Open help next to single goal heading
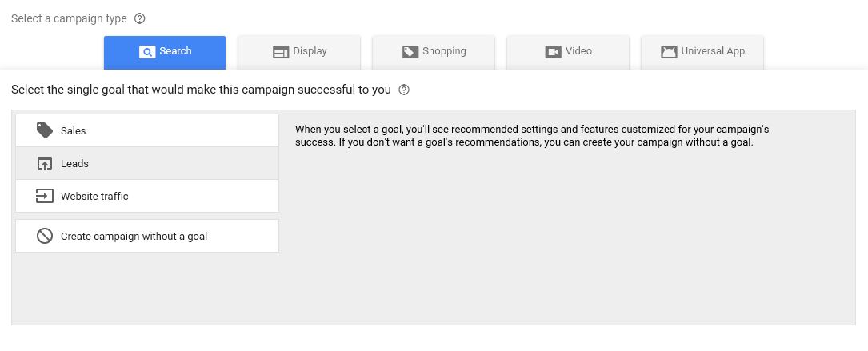868x351 pixels. coord(404,90)
